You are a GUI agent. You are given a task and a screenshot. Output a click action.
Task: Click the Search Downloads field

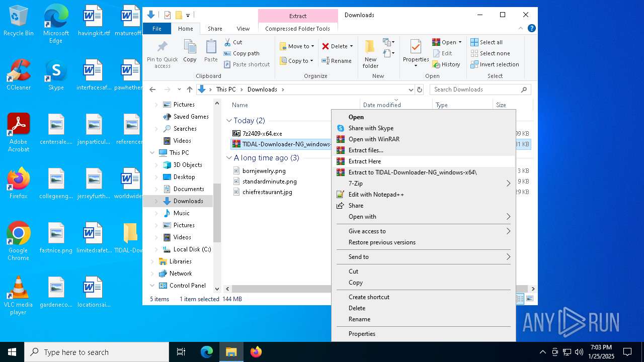point(480,89)
